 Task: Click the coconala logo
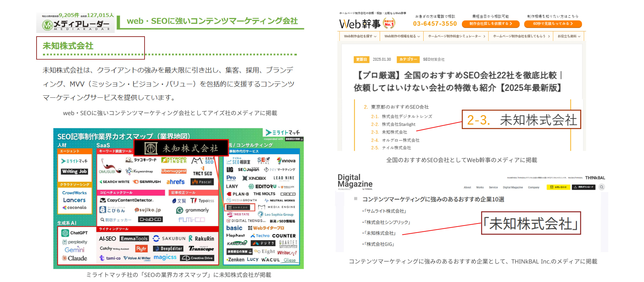pyautogui.click(x=74, y=207)
